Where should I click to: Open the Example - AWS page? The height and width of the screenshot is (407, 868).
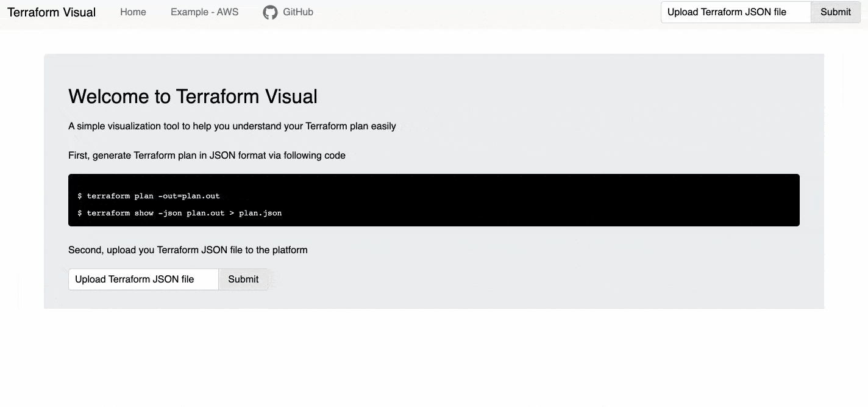point(204,12)
